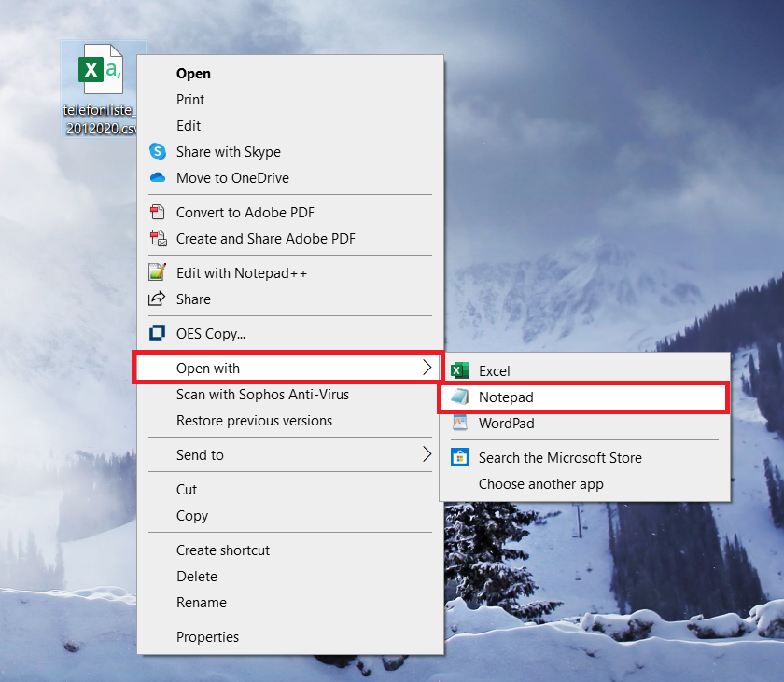
Task: Expand the Send to submenu arrow
Action: click(x=427, y=454)
